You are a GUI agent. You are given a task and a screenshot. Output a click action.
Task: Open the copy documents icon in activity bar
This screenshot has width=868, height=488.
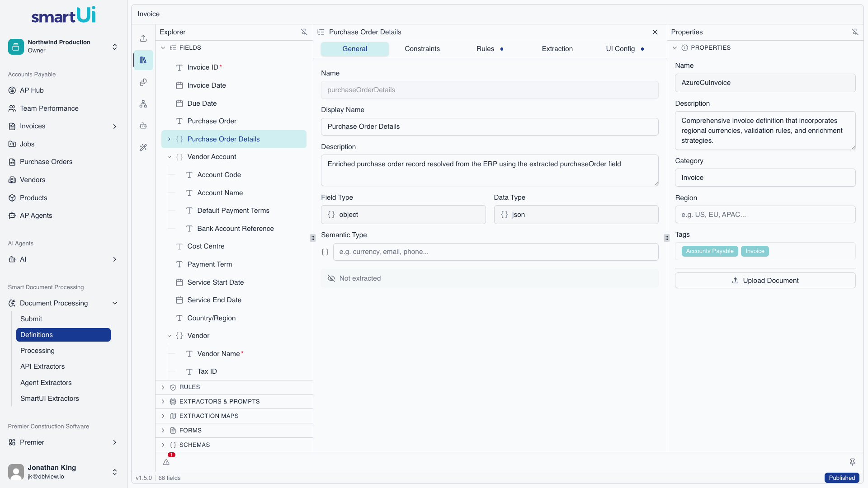[x=143, y=82]
